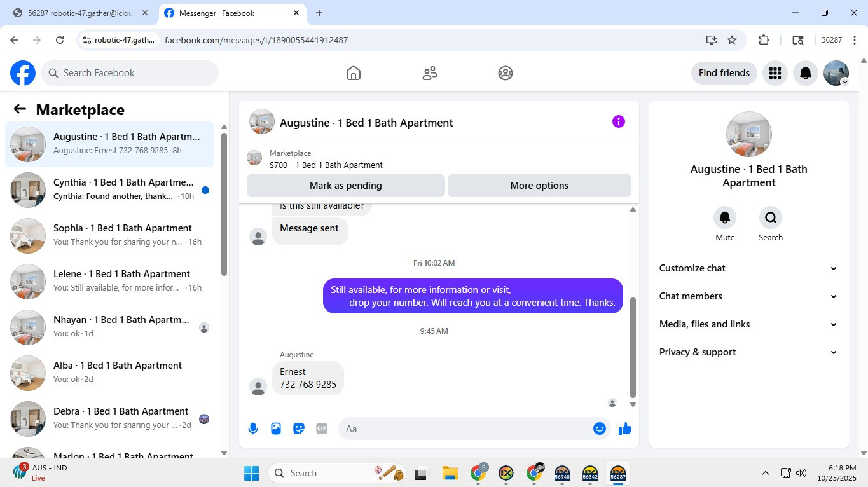Open Lelene's apartment conversation

[x=110, y=282]
